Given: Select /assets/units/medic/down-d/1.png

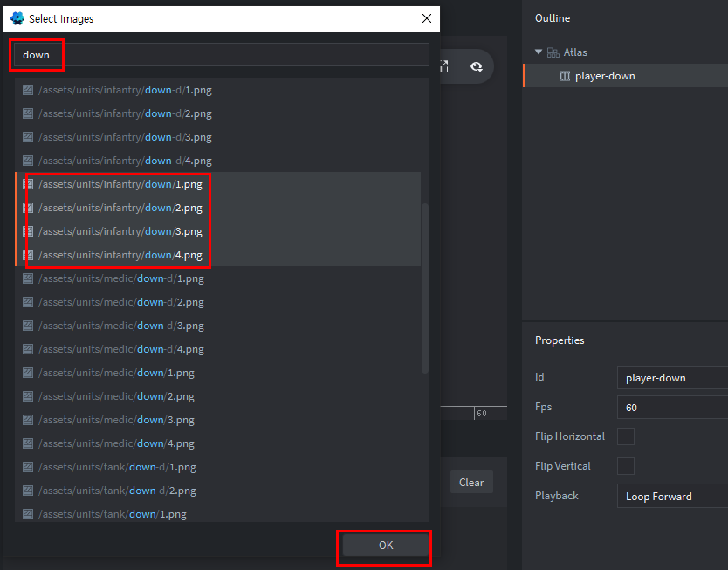Looking at the screenshot, I should pos(217,278).
